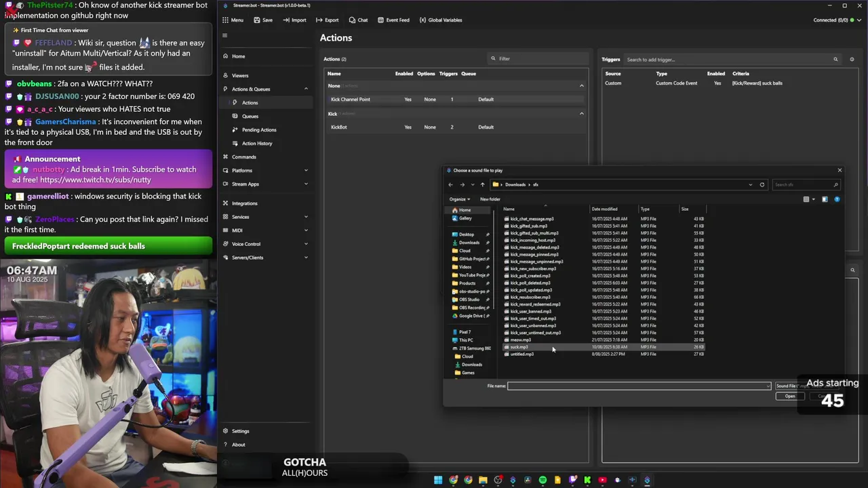Select the KickBot action row
This screenshot has height=488, width=868.
tap(455, 127)
